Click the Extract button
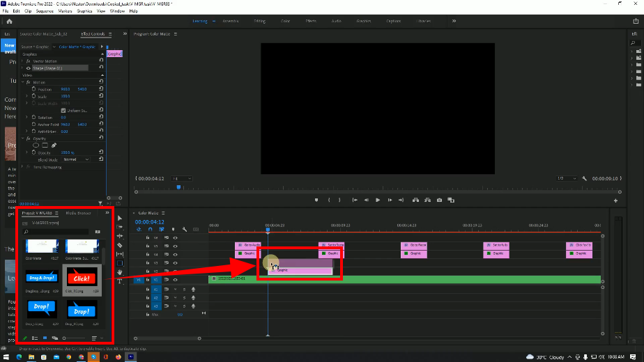This screenshot has width=644, height=362. [427, 200]
